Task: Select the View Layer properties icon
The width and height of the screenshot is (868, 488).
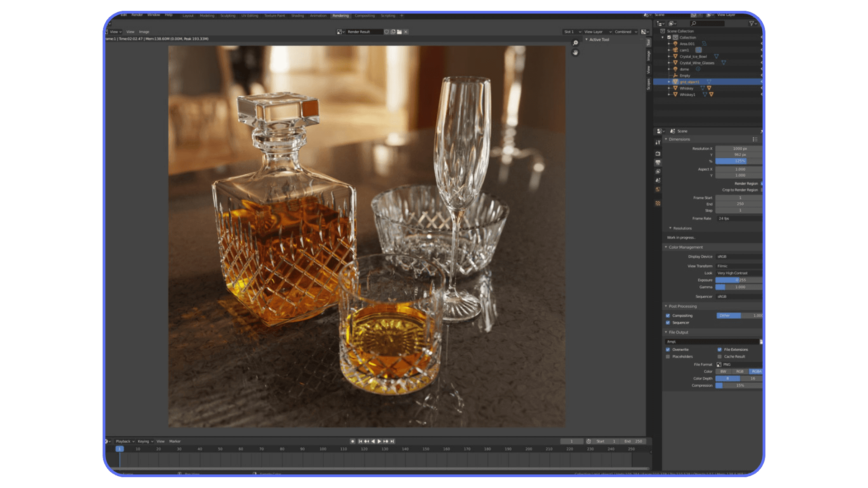Action: point(658,171)
